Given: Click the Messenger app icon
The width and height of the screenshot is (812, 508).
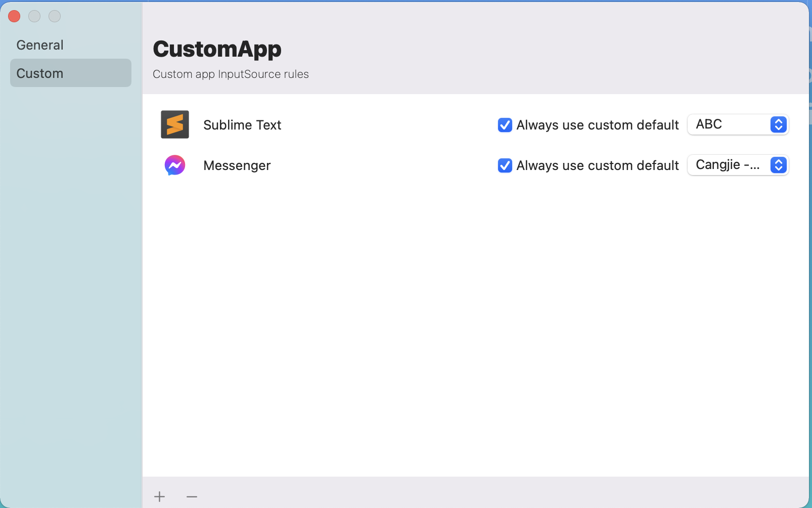Looking at the screenshot, I should coord(175,165).
